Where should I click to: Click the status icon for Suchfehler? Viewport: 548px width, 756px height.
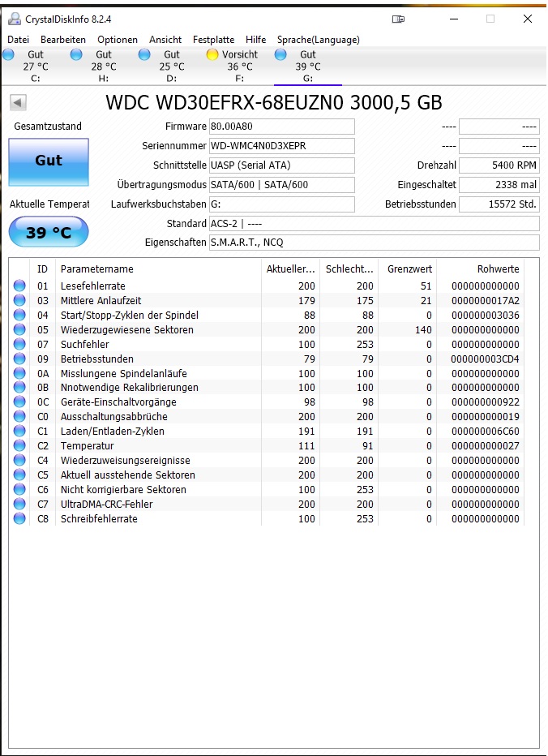click(19, 344)
